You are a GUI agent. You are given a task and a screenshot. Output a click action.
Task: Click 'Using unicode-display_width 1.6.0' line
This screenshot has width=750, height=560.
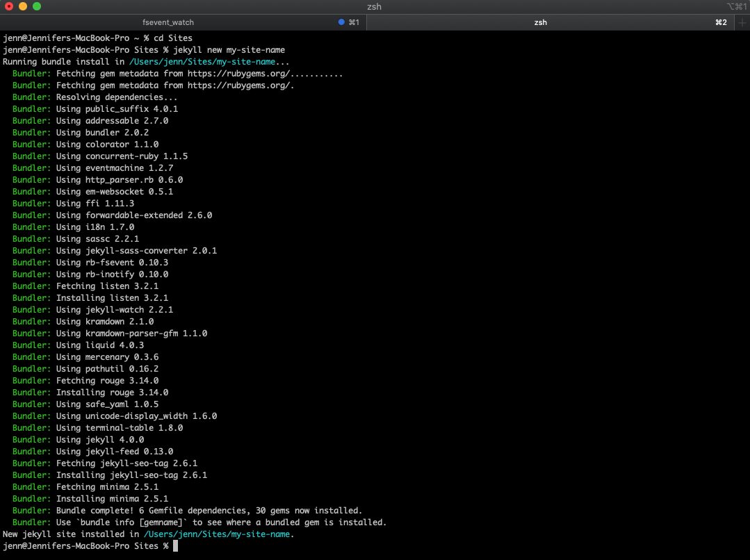point(136,415)
